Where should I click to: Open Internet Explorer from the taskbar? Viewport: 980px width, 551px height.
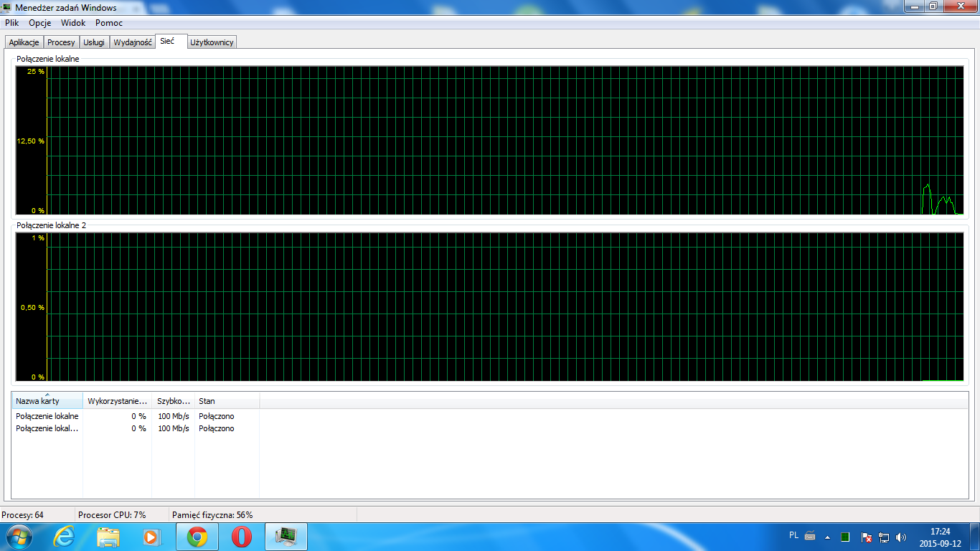click(x=64, y=537)
